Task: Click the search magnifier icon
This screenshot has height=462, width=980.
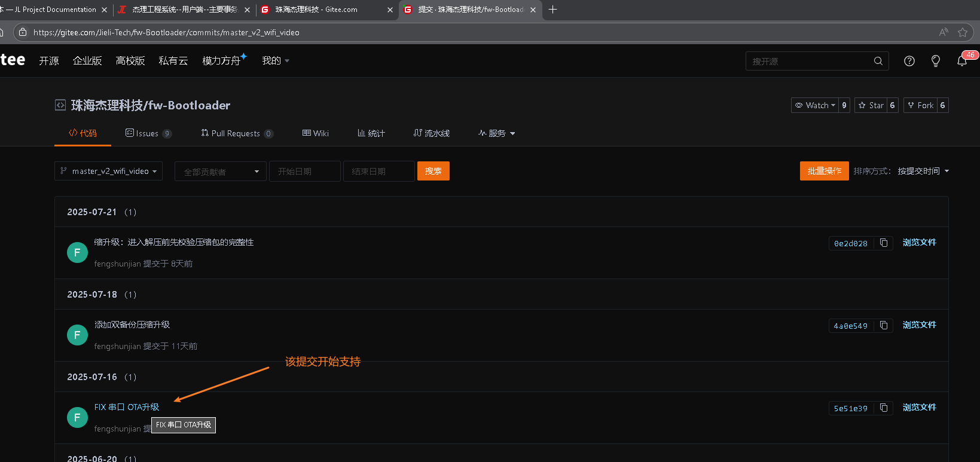Action: (x=878, y=61)
